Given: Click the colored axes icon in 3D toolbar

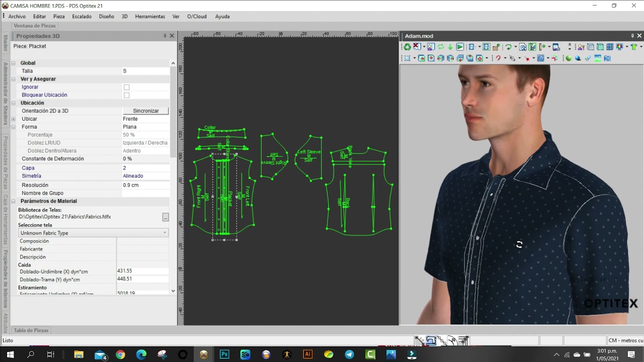Looking at the screenshot, I should coord(555,58).
